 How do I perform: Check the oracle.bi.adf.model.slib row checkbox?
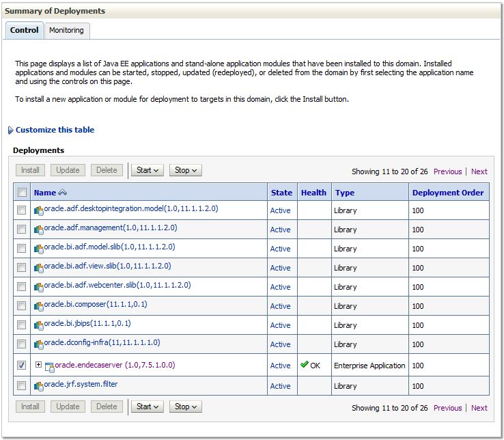(x=22, y=248)
